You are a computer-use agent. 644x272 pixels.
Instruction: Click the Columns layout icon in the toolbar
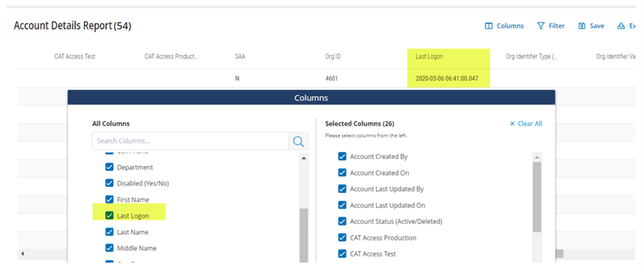489,26
